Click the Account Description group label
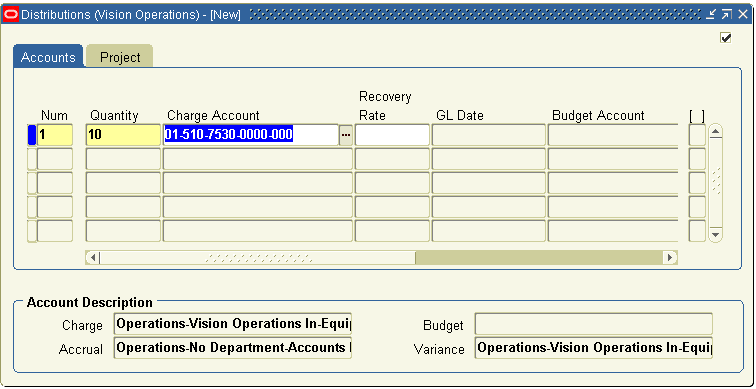The height and width of the screenshot is (389, 756). coord(90,303)
